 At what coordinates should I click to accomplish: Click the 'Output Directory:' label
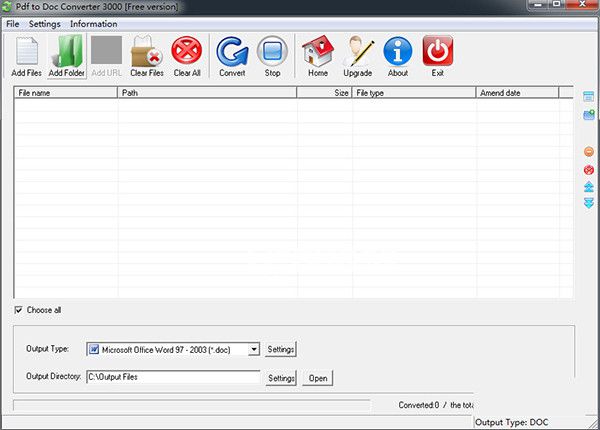point(54,376)
